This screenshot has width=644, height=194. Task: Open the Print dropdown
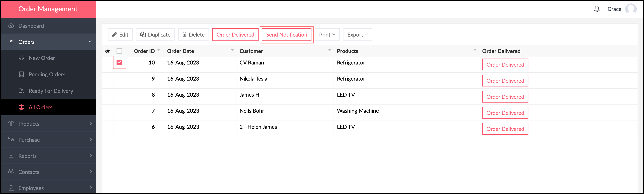(327, 34)
